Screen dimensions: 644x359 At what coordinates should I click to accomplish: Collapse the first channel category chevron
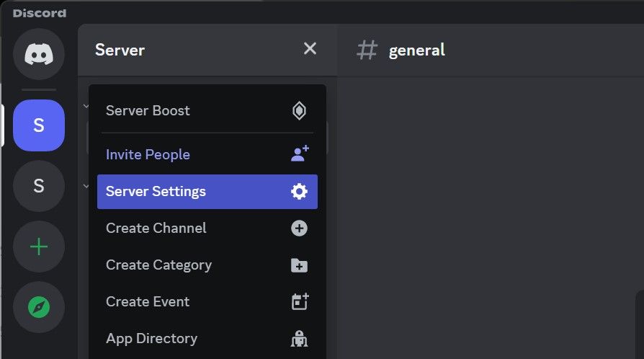[x=86, y=106]
